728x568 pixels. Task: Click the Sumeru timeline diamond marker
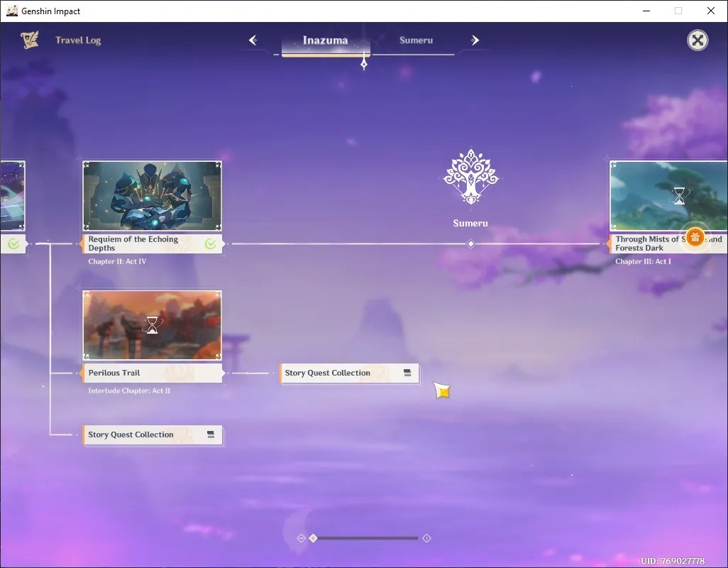pos(470,244)
